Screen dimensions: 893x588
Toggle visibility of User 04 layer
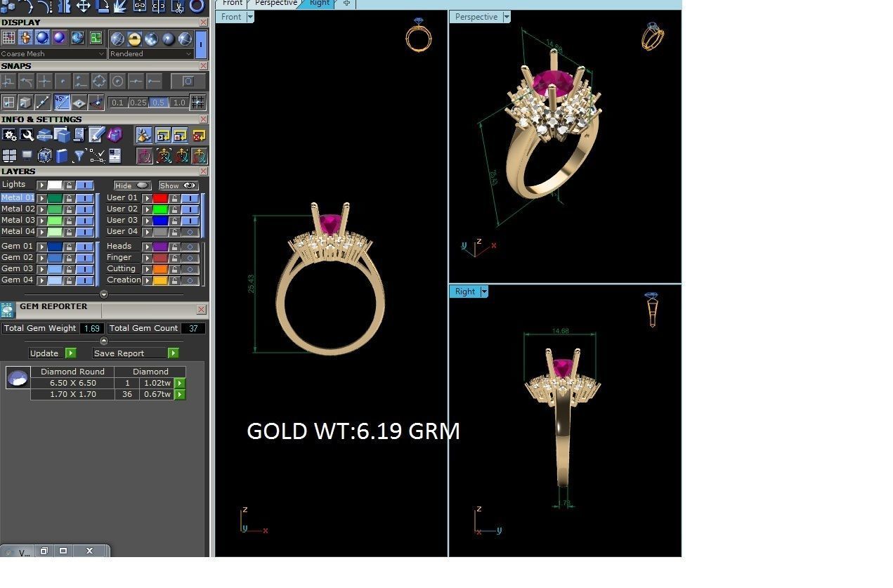(x=190, y=232)
